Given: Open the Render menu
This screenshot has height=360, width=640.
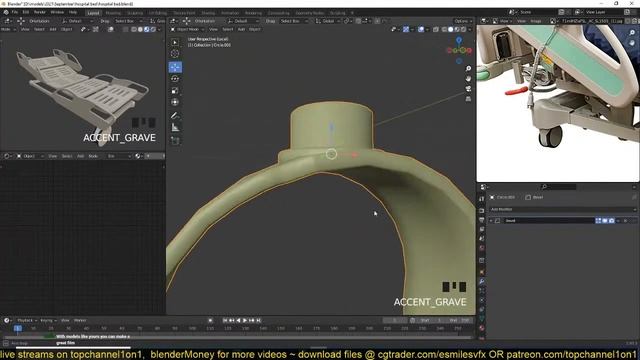Looking at the screenshot, I should (40, 12).
